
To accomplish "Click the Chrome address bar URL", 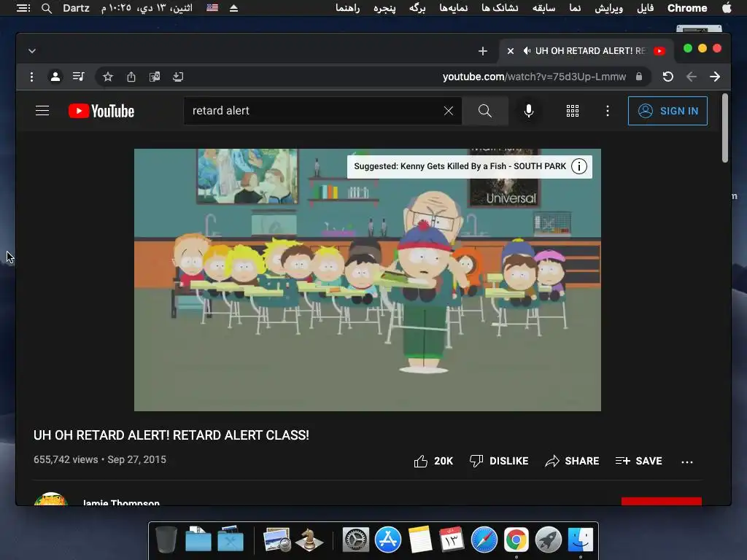I will [534, 77].
